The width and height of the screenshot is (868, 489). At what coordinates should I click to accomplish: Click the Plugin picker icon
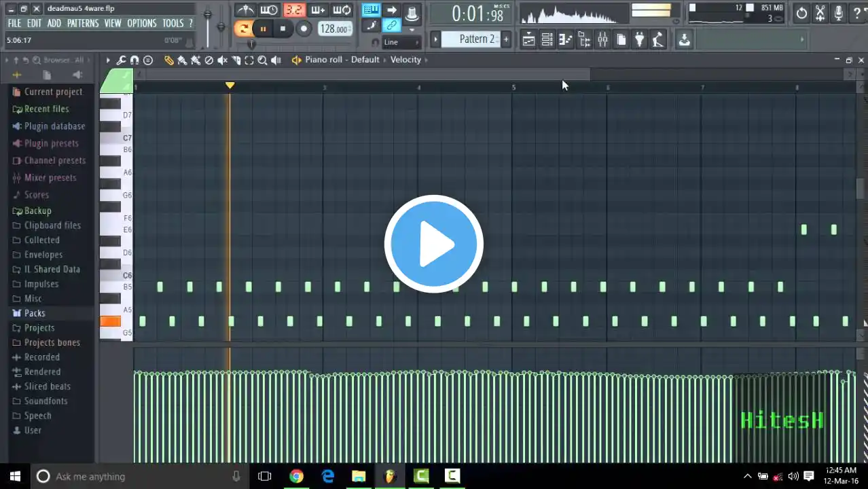[639, 40]
